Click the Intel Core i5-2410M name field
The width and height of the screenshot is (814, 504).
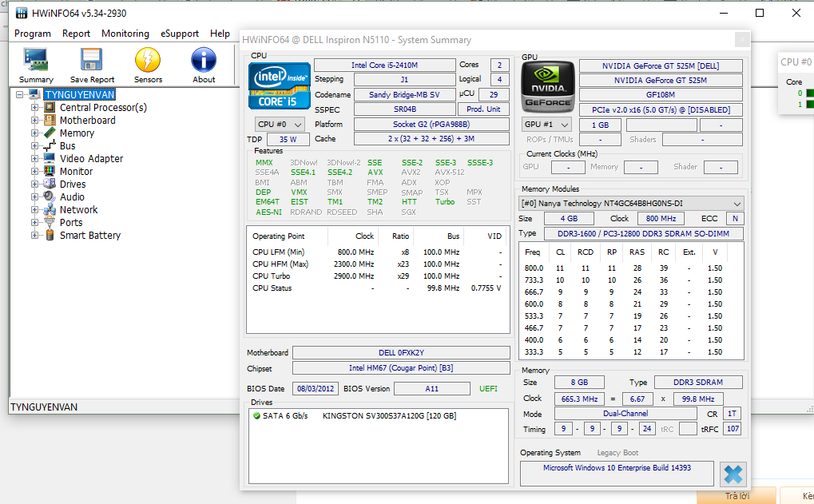[385, 65]
